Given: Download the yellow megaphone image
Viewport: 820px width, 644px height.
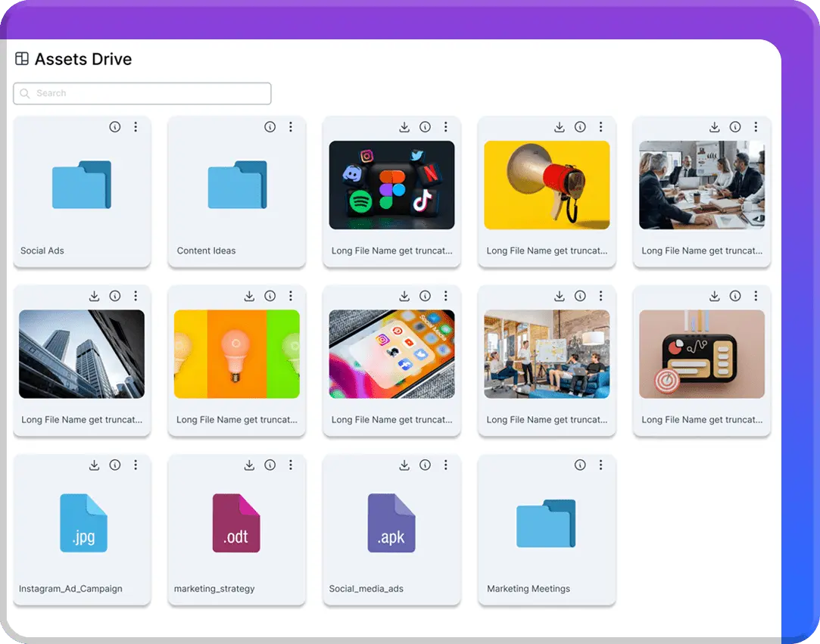Looking at the screenshot, I should click(x=559, y=127).
